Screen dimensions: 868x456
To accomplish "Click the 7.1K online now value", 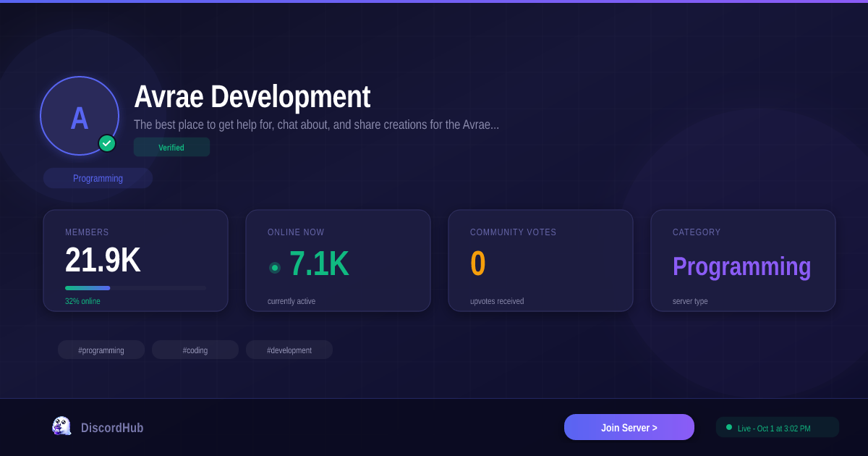I will (x=319, y=263).
